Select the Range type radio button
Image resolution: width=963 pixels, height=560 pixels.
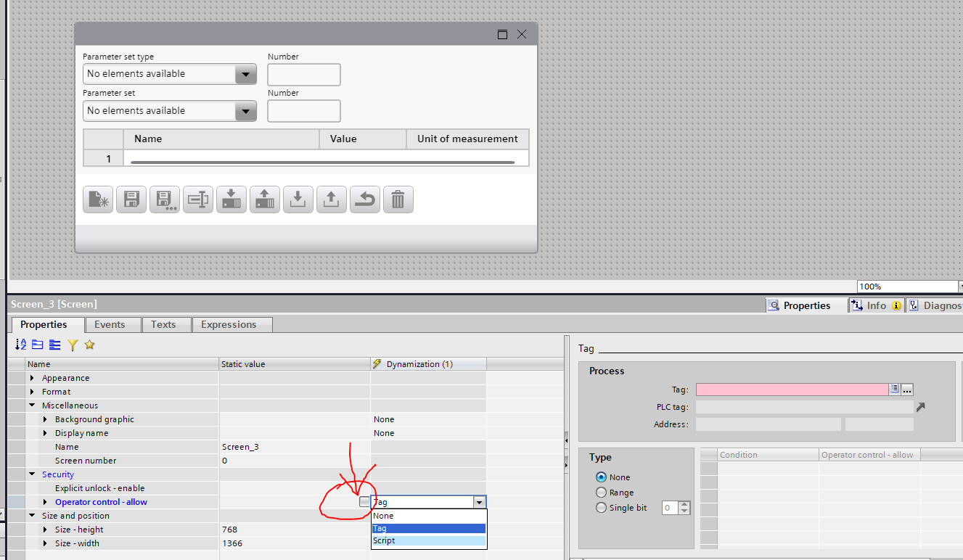[601, 493]
